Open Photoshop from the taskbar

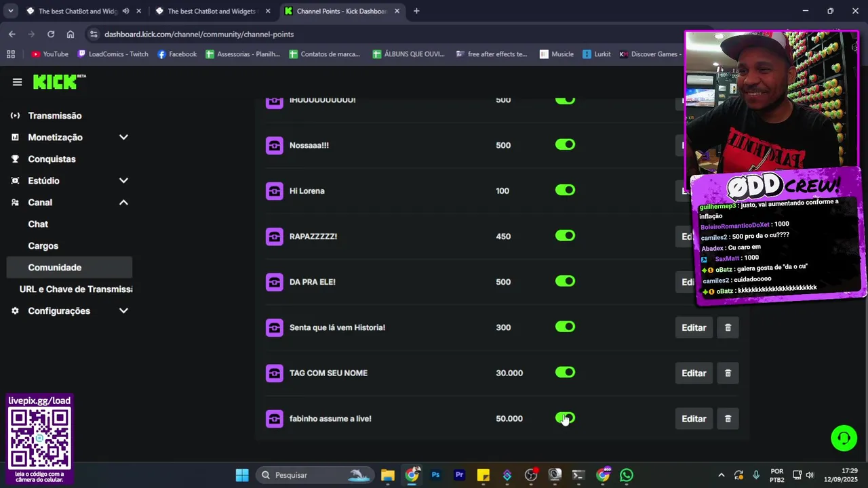435,475
